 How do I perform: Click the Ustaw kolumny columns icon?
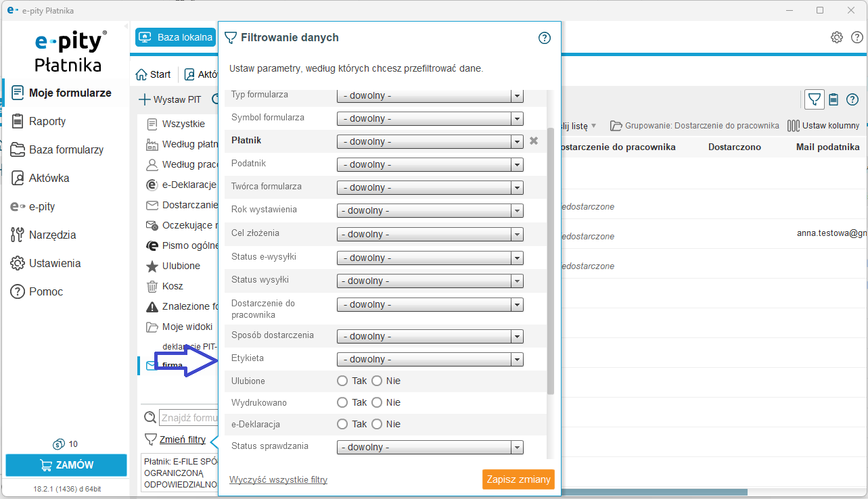[x=794, y=126]
